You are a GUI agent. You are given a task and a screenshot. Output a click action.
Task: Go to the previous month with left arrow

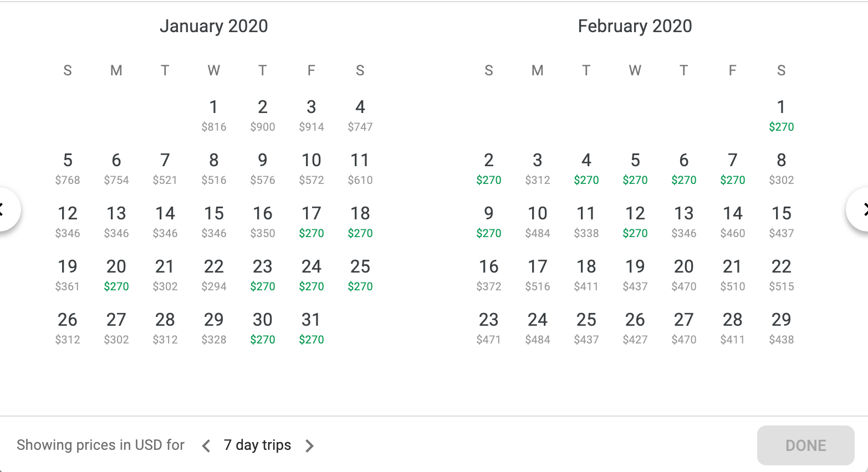click(6, 210)
